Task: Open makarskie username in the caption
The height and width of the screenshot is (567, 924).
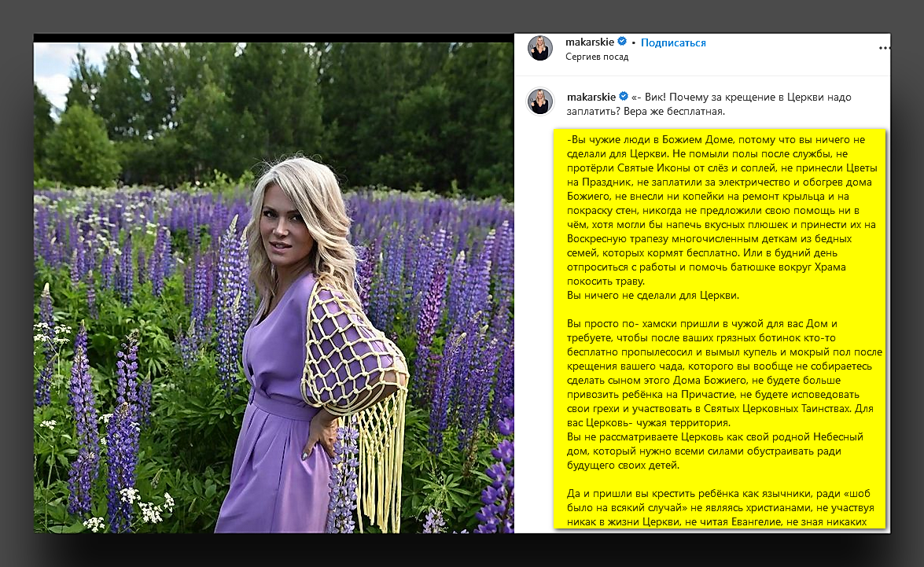Action: coord(591,97)
